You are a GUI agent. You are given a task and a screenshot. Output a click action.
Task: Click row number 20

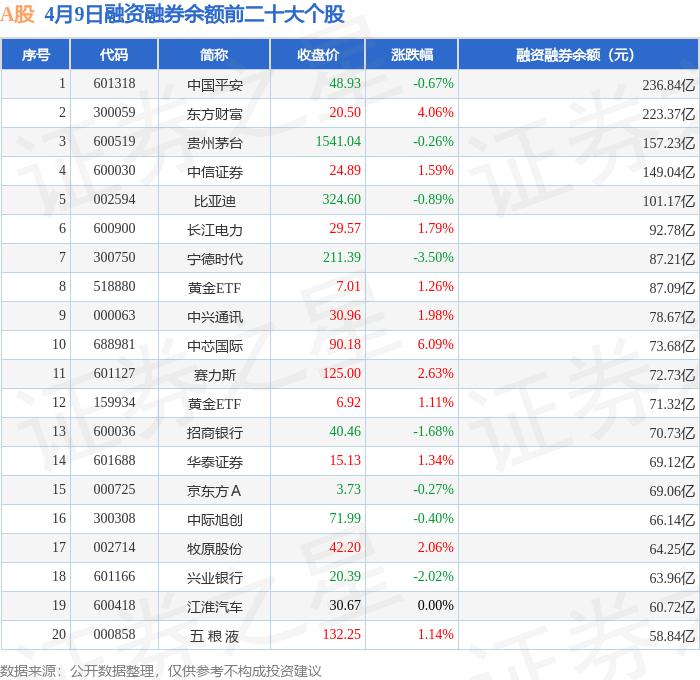click(59, 635)
